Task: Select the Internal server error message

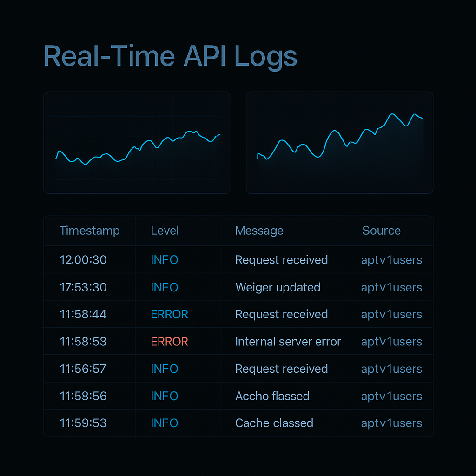Action: click(288, 342)
